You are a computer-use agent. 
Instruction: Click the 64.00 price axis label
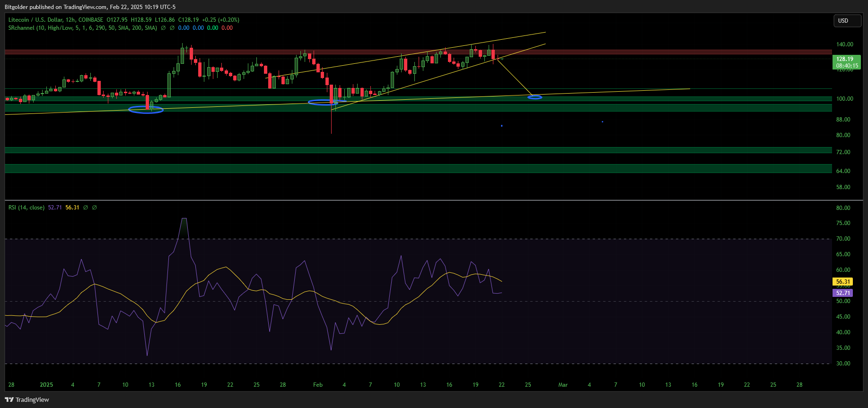[843, 171]
